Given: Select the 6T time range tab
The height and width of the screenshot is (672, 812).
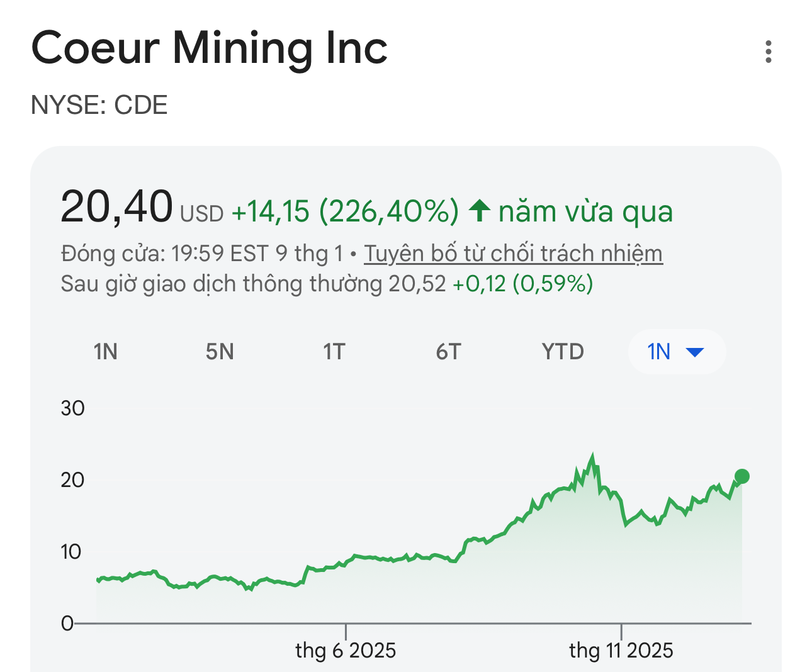Looking at the screenshot, I should click(448, 352).
